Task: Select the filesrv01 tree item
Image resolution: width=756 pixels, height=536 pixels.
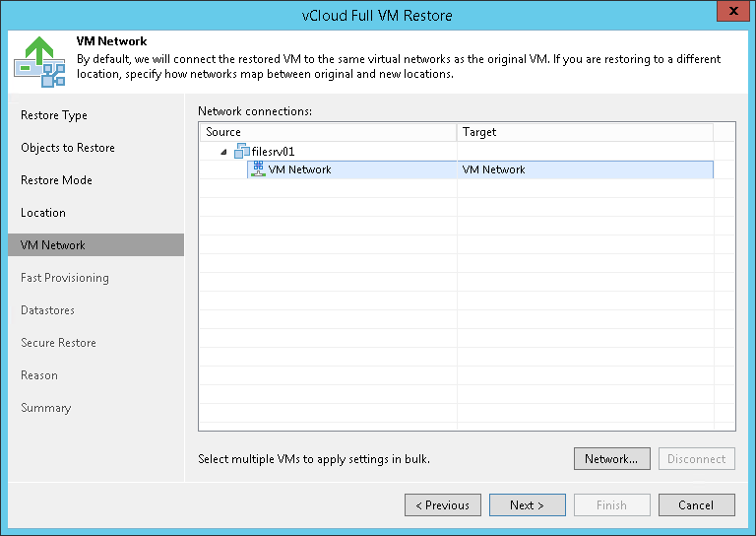Action: [x=274, y=152]
